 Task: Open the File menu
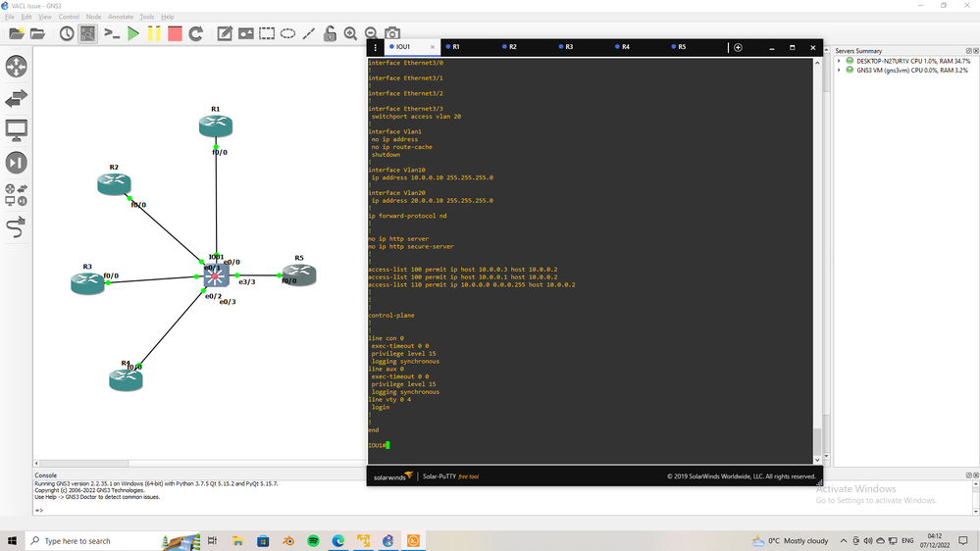click(x=10, y=17)
